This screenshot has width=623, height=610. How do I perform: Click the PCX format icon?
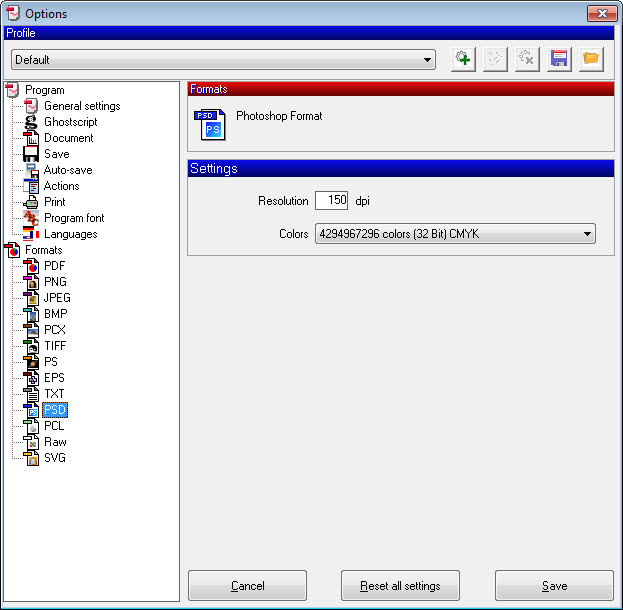pos(31,330)
